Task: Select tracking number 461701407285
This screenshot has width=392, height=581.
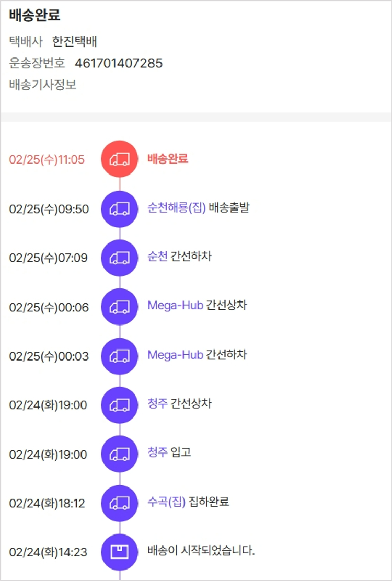Action: [x=119, y=64]
